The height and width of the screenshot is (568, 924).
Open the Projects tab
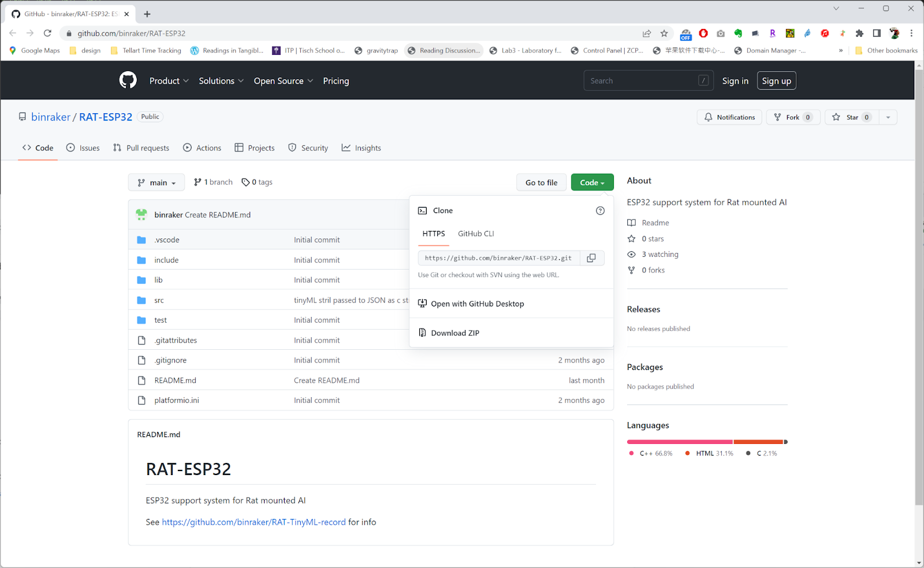(x=255, y=148)
